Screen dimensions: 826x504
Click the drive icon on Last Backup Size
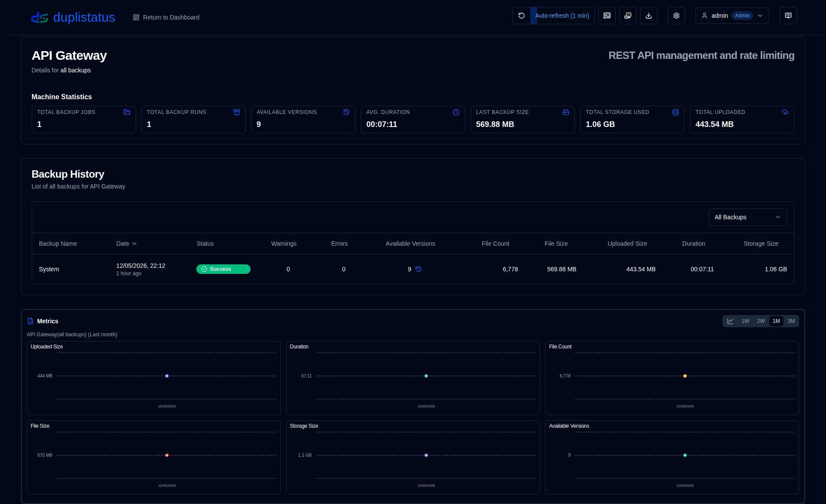(566, 112)
